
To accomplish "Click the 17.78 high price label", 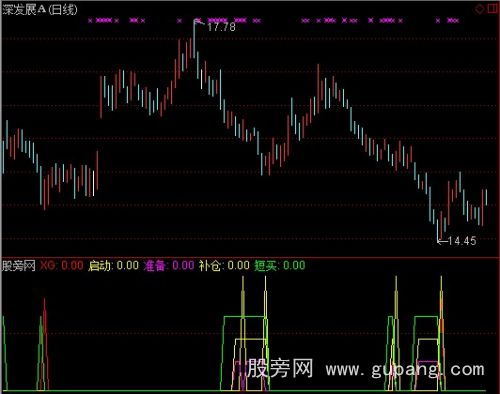I will 221,27.
